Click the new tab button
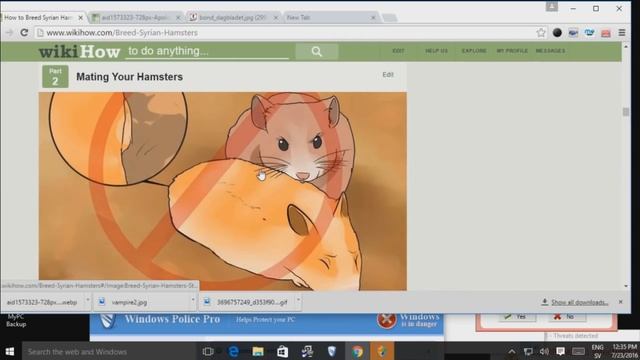This screenshot has width=640, height=360. 389,18
